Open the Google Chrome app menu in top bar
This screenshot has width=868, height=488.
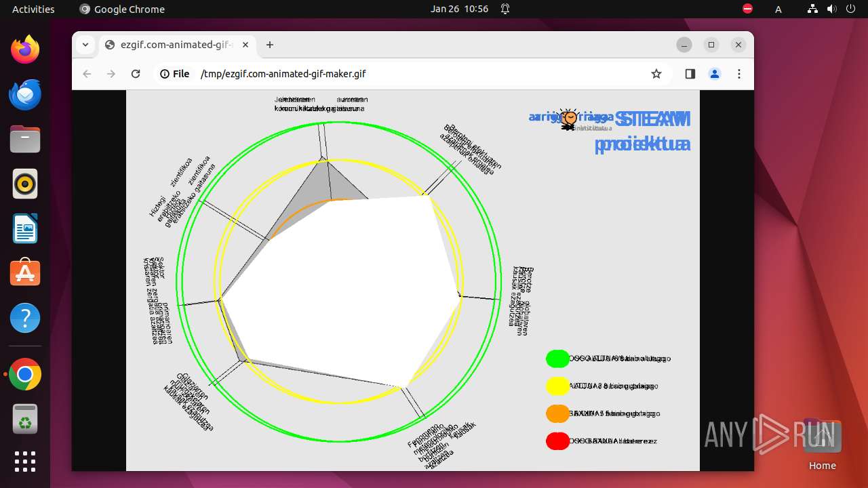tap(122, 9)
